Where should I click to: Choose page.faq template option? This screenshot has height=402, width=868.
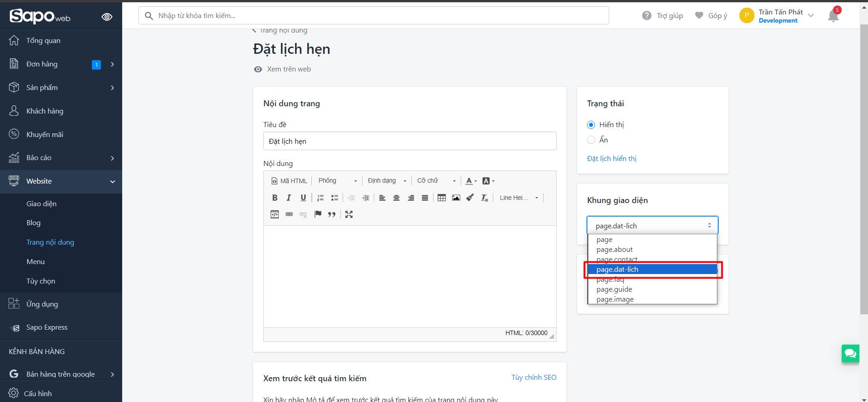pyautogui.click(x=652, y=279)
